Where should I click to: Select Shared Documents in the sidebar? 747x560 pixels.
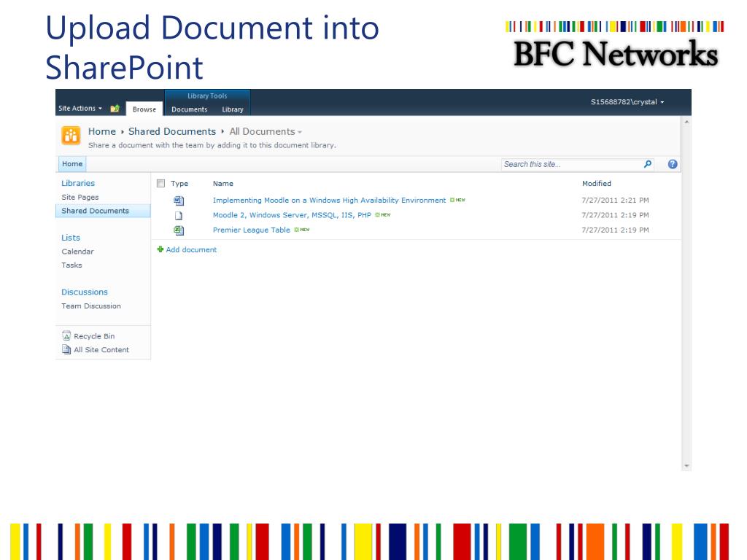pos(103,211)
